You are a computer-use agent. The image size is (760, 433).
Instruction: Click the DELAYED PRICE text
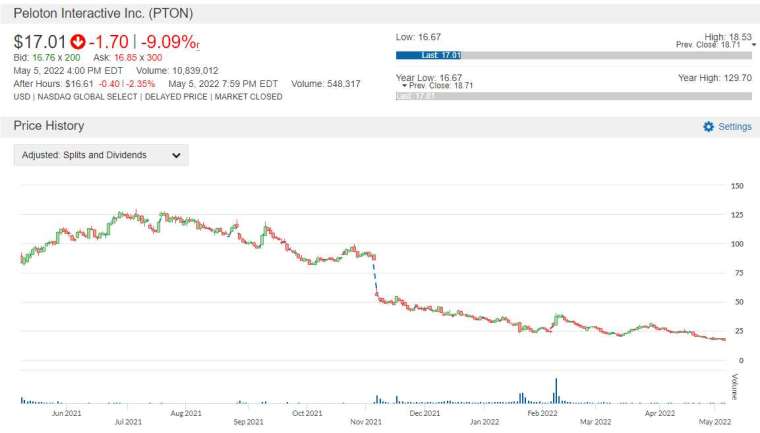click(x=176, y=96)
